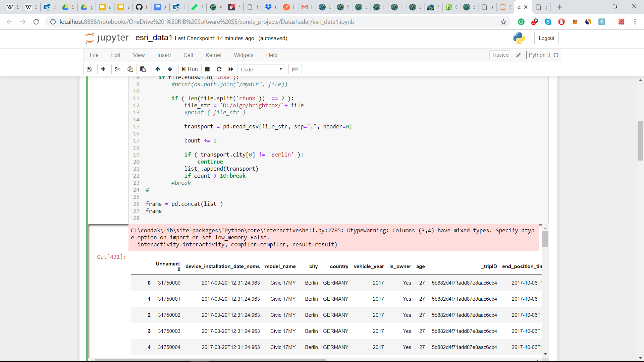Bookmark this page with the star icon

[x=503, y=22]
